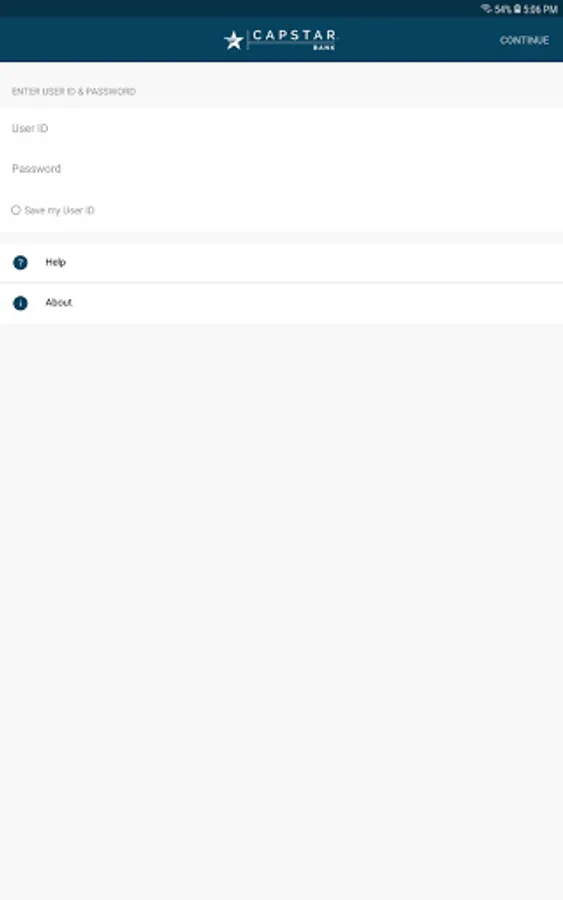Viewport: 563px width, 900px height.
Task: Click the blank gray area below About
Action: click(281, 608)
